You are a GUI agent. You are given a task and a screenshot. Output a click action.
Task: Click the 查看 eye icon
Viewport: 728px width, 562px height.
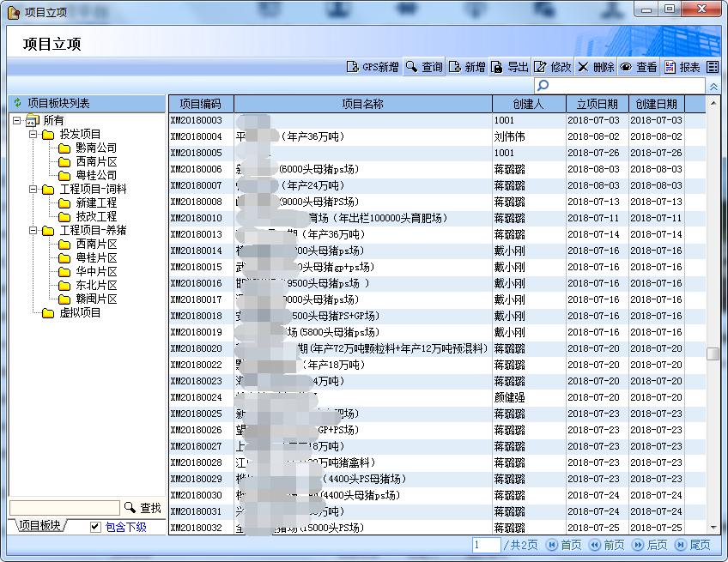626,67
